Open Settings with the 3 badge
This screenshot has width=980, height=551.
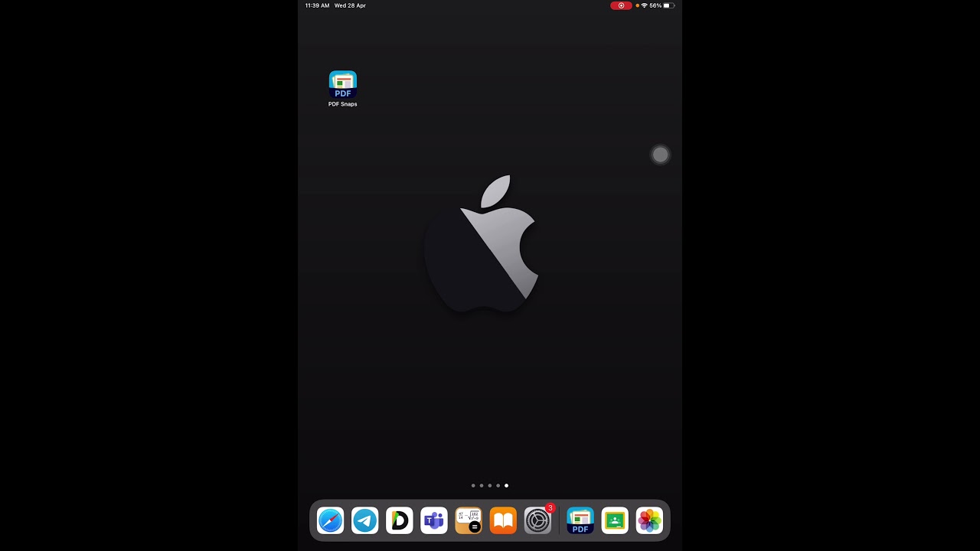[537, 520]
